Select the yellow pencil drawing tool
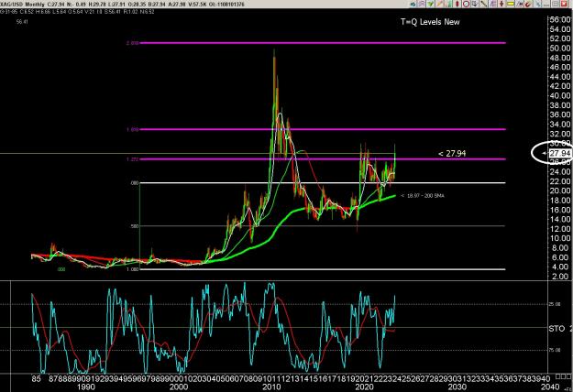Image resolution: width=573 pixels, height=392 pixels. (440, 4)
